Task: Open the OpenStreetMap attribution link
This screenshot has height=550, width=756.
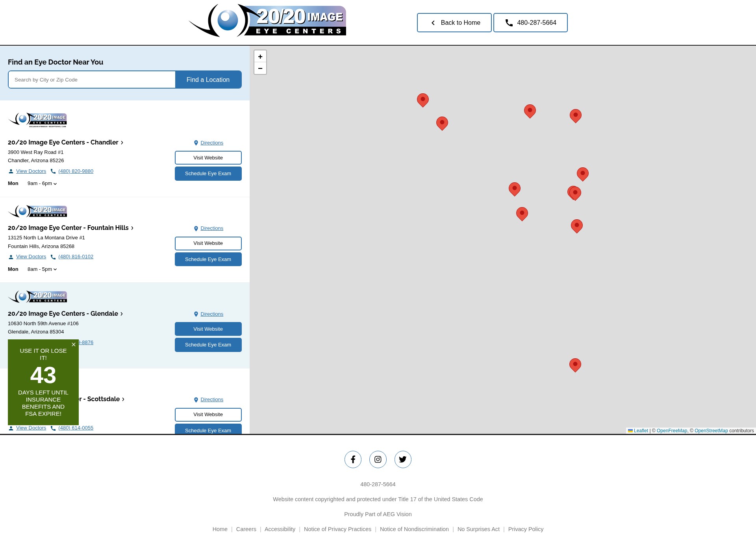Action: tap(711, 431)
